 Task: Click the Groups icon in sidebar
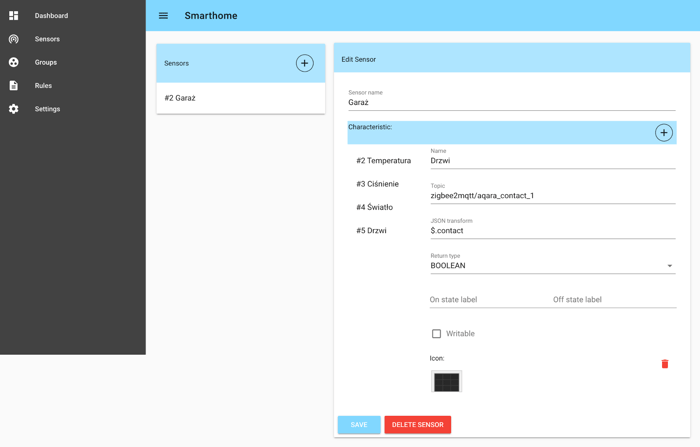14,62
